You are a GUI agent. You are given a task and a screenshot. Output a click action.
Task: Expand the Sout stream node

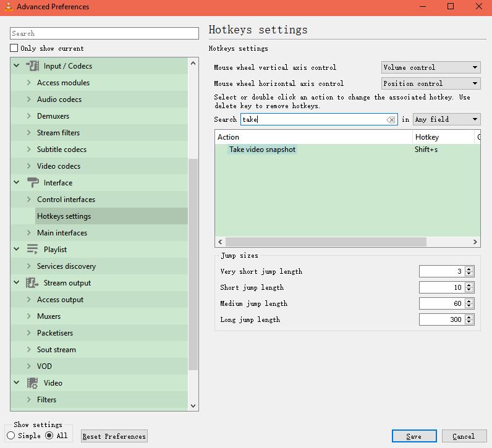click(29, 349)
